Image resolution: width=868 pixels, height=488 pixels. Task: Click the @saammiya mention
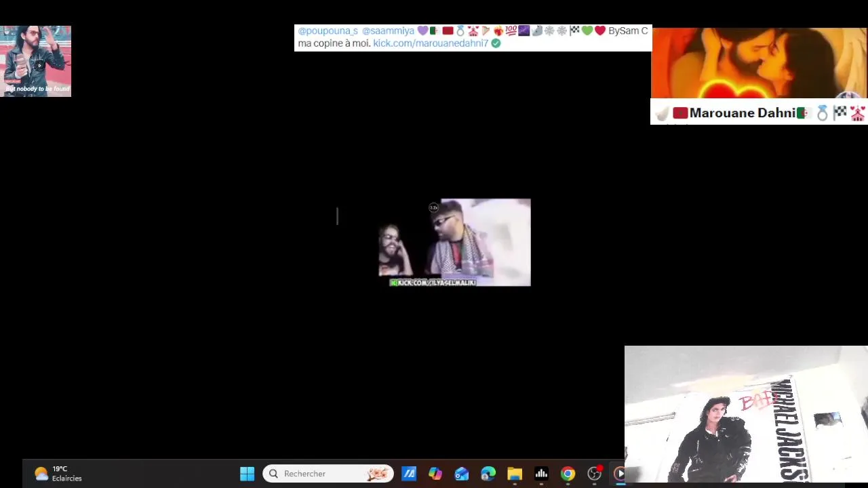[x=388, y=31]
